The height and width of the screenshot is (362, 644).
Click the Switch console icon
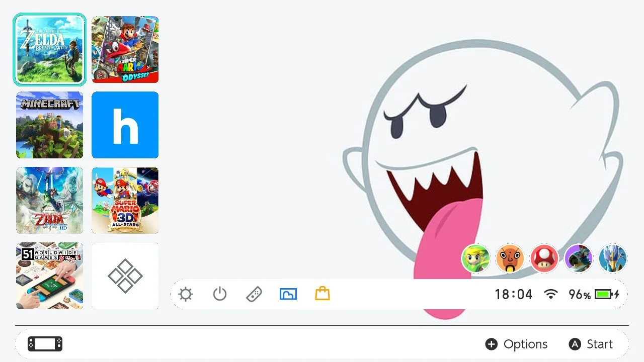coord(45,344)
